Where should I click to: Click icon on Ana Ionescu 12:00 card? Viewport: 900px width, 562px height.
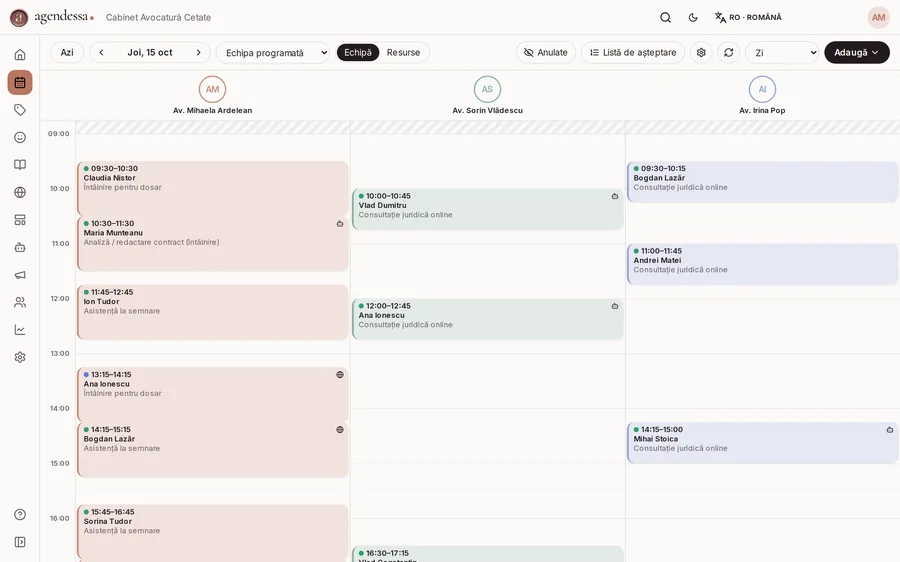(x=615, y=307)
